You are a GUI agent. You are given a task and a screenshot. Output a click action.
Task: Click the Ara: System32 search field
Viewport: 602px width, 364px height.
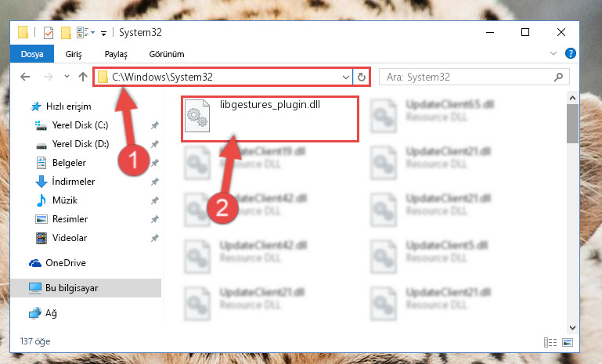468,77
